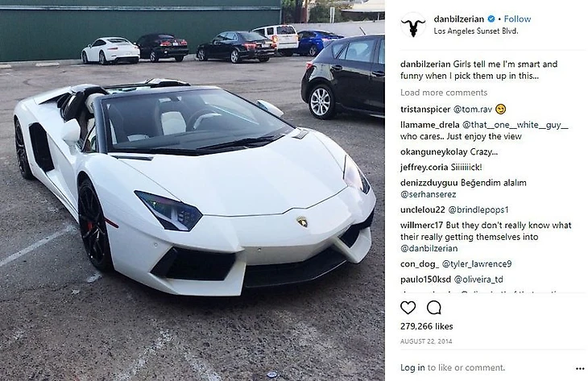Visit willmerc17's profile
The image size is (588, 381).
(x=421, y=226)
